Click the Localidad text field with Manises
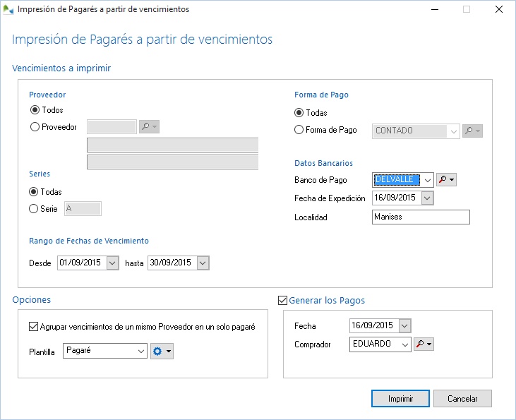 (420, 217)
